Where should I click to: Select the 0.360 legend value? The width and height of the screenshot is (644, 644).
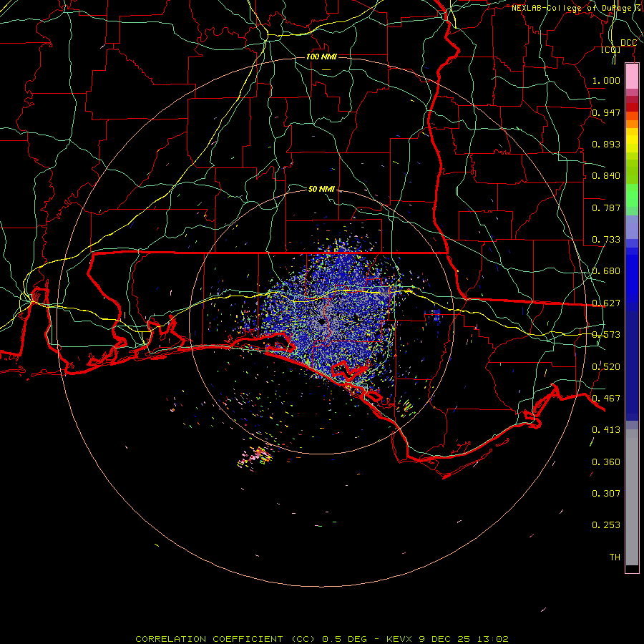(606, 462)
